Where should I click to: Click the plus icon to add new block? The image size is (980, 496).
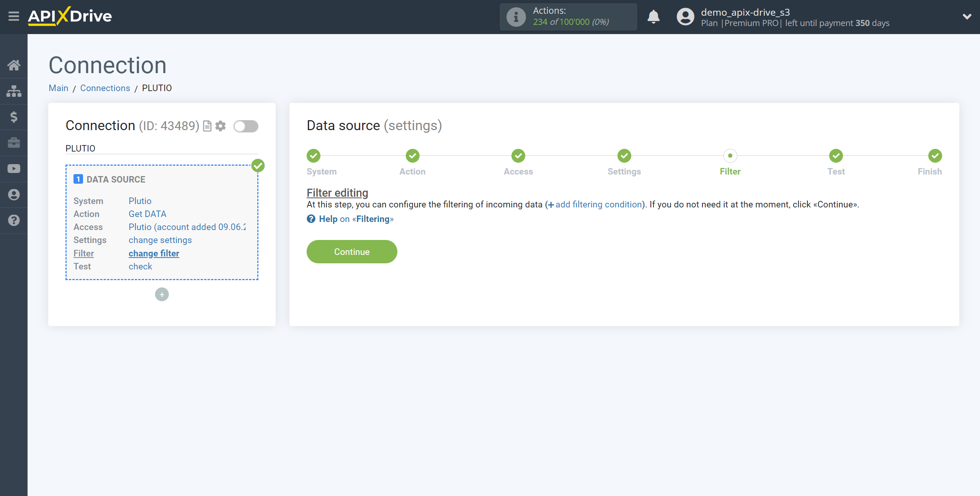point(162,294)
